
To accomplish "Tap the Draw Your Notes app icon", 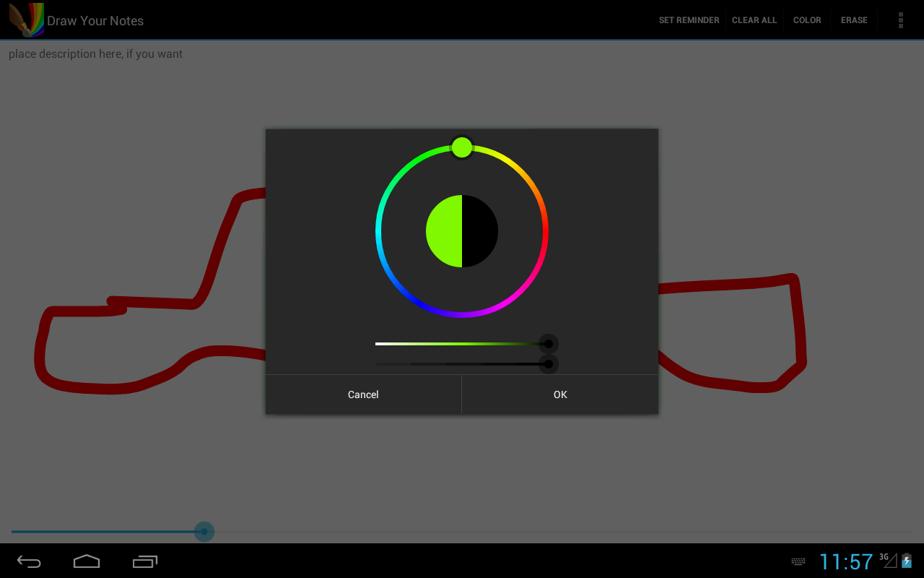I will (27, 20).
